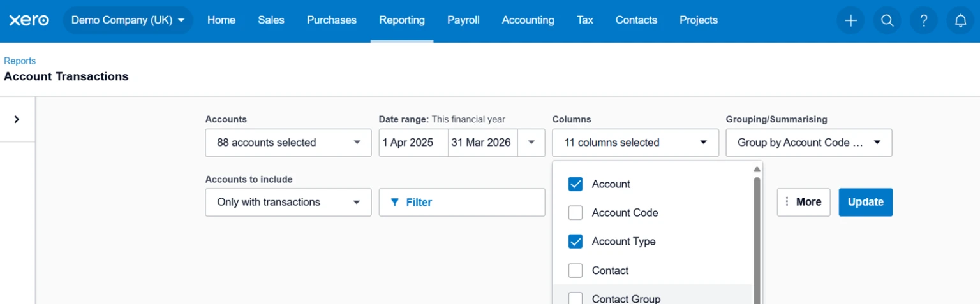Image resolution: width=980 pixels, height=304 pixels.
Task: Edit the 1 Apr 2025 start date field
Action: point(413,143)
